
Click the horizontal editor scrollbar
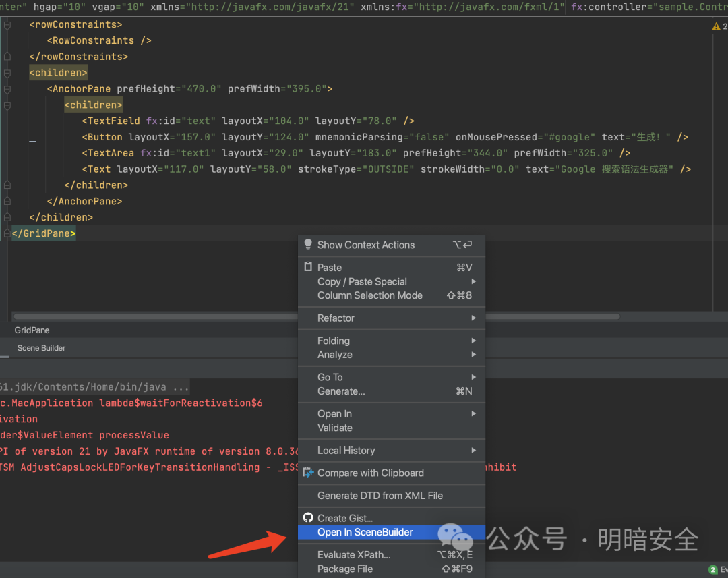(317, 316)
